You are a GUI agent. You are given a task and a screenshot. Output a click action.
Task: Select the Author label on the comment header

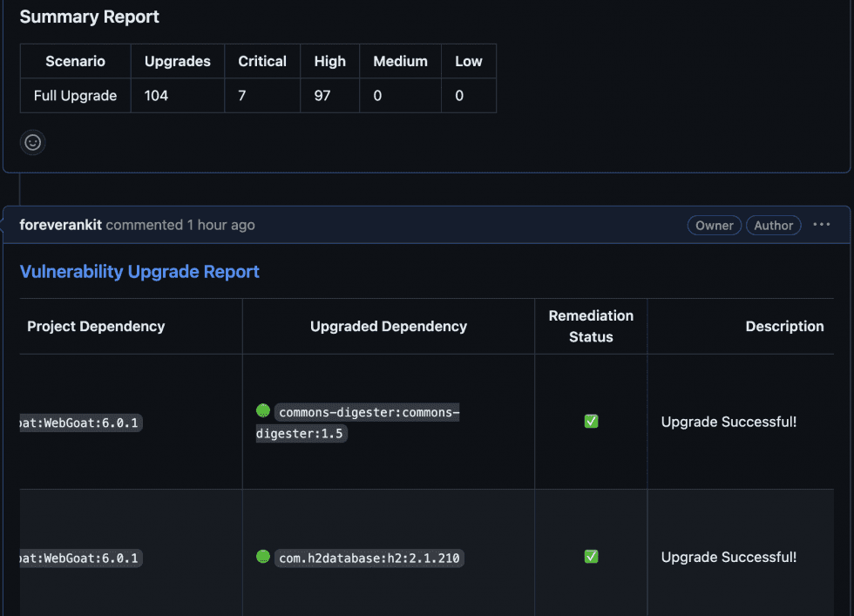tap(773, 225)
